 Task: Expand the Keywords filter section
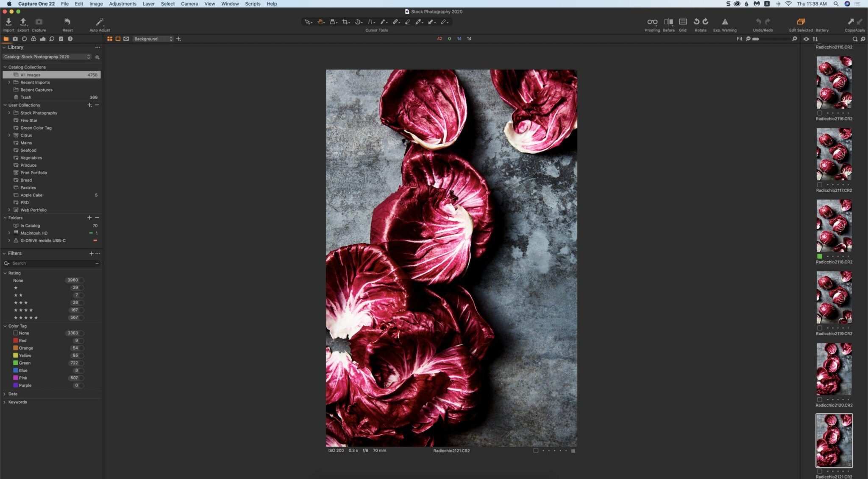[5, 402]
